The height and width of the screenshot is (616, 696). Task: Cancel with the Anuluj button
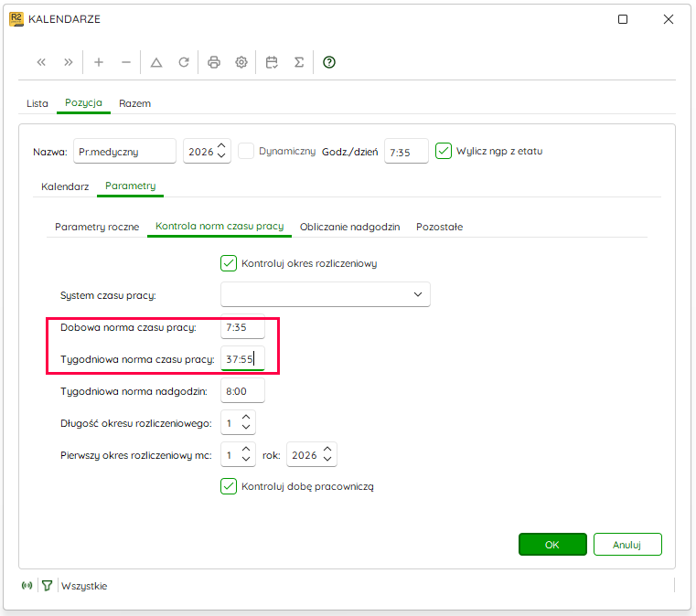627,544
